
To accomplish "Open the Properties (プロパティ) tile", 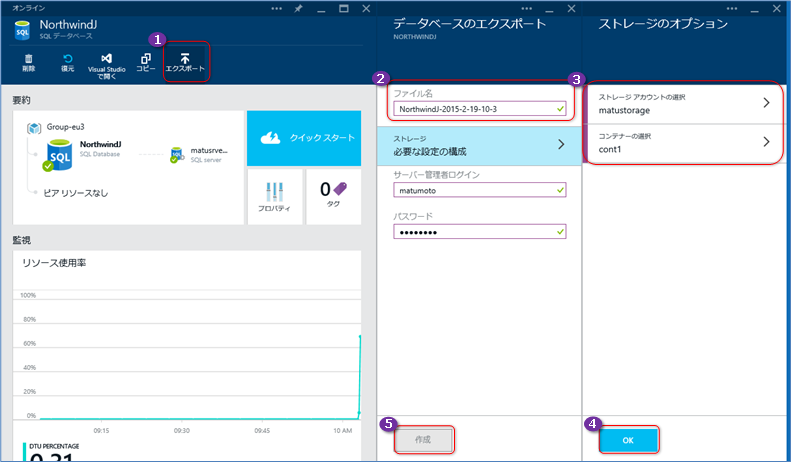I will point(275,197).
